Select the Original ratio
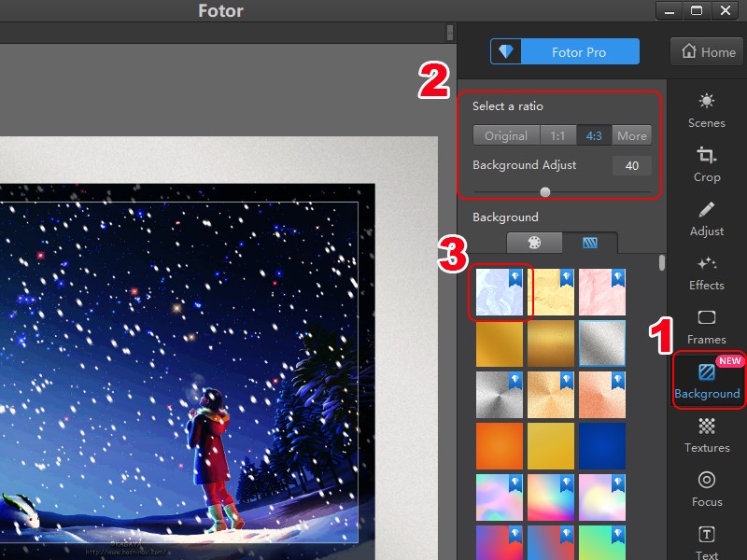The width and height of the screenshot is (747, 560). 506,135
